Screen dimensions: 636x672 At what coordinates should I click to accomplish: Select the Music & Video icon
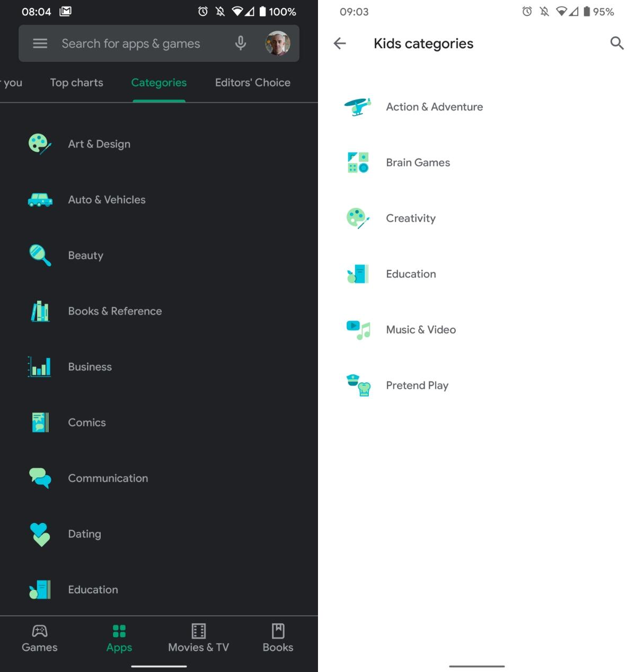358,330
